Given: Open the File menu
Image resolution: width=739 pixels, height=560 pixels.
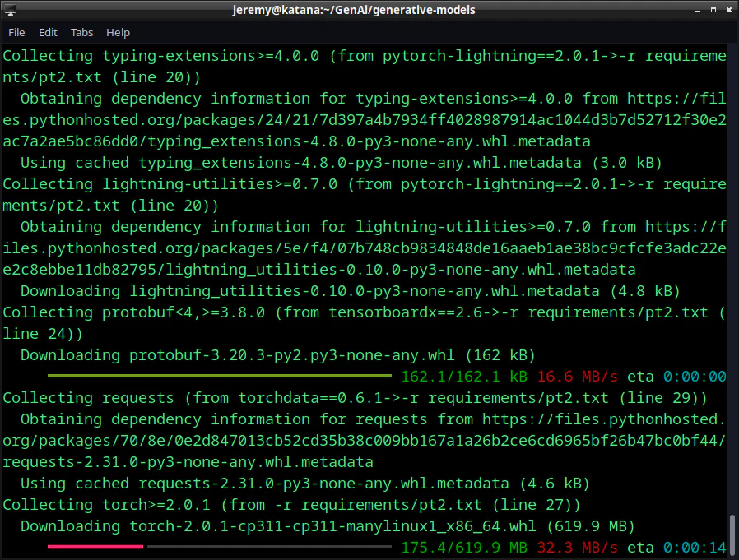Looking at the screenshot, I should click(x=16, y=33).
